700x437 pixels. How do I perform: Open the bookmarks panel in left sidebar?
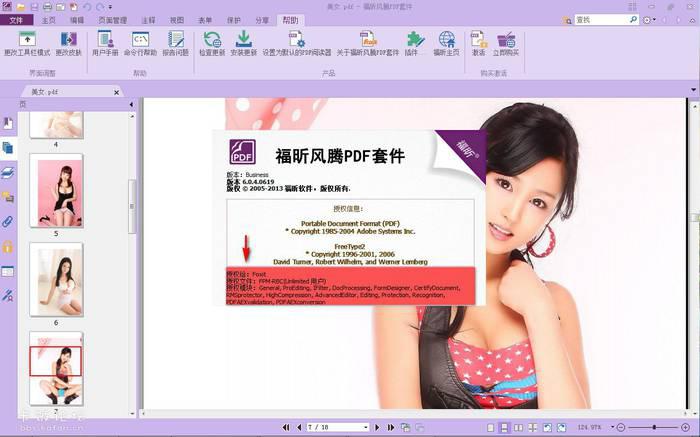(x=8, y=124)
